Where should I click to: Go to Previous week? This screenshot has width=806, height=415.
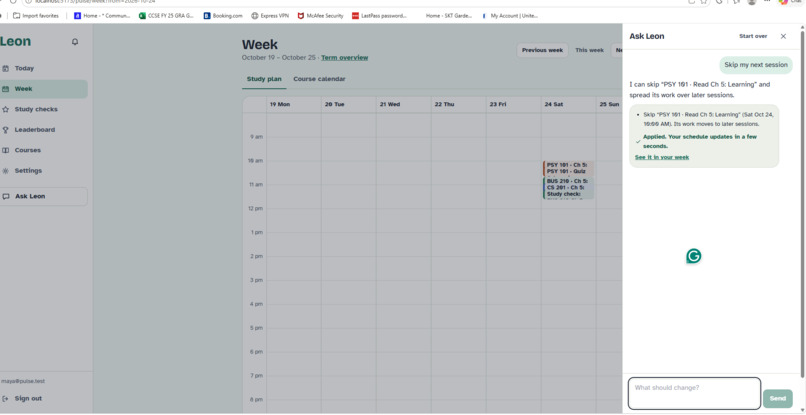pos(542,50)
